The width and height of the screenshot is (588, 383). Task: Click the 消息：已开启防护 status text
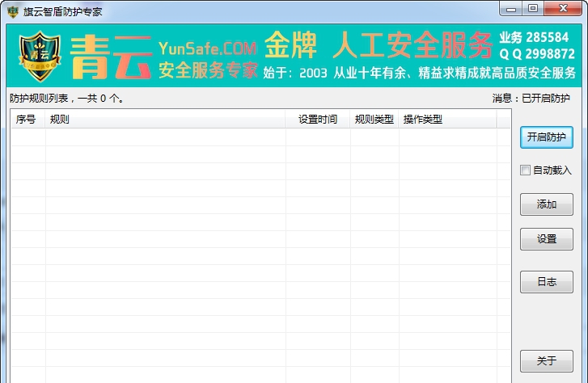531,99
